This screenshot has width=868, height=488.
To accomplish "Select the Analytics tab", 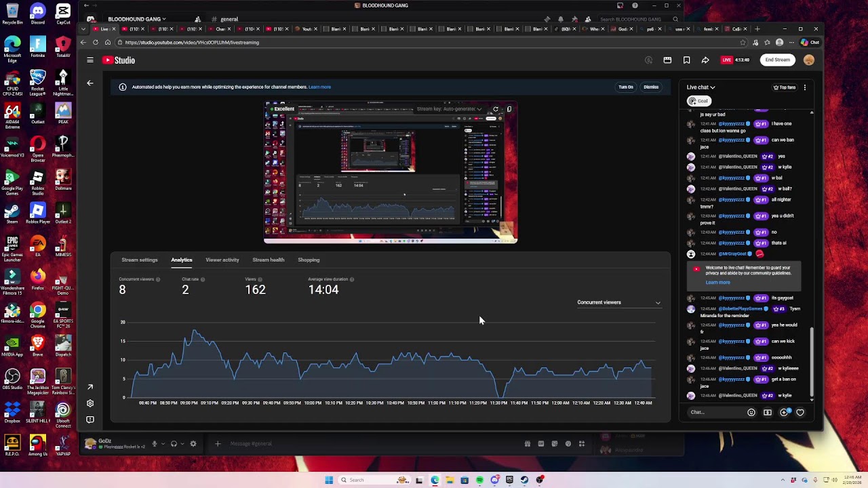I will 182,260.
